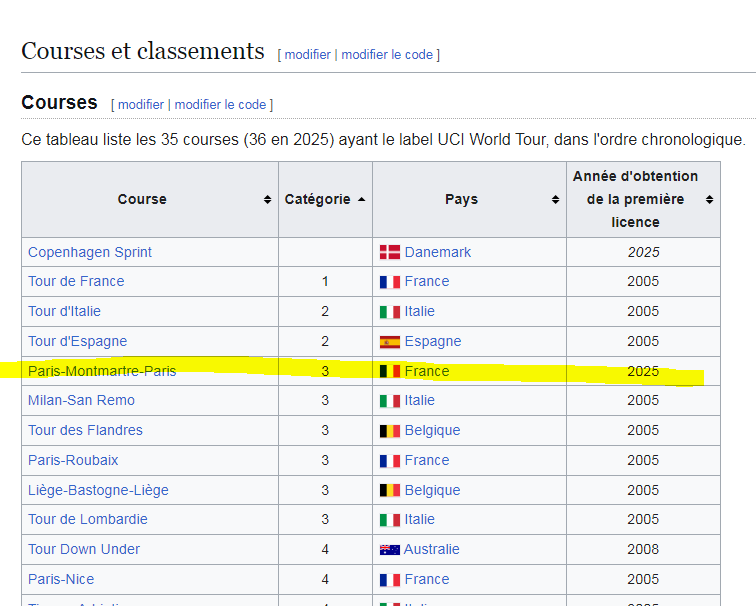Click the 2025 year in Copenhagen Sprint row

(643, 252)
